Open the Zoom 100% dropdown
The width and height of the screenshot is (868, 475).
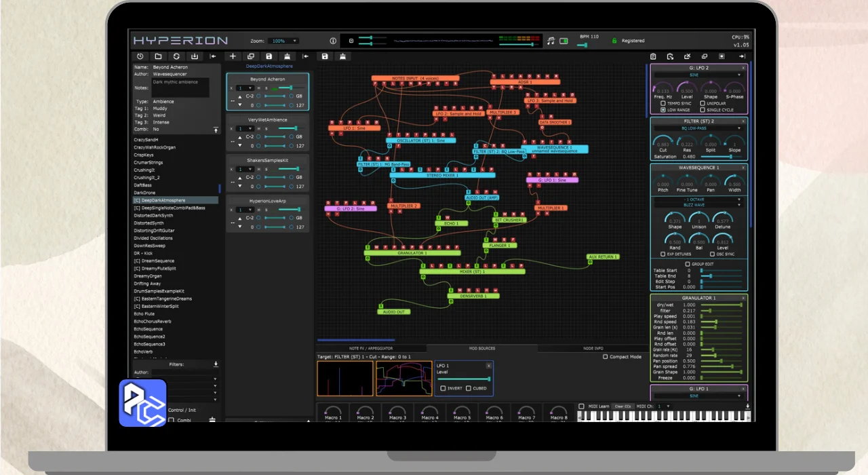[283, 41]
